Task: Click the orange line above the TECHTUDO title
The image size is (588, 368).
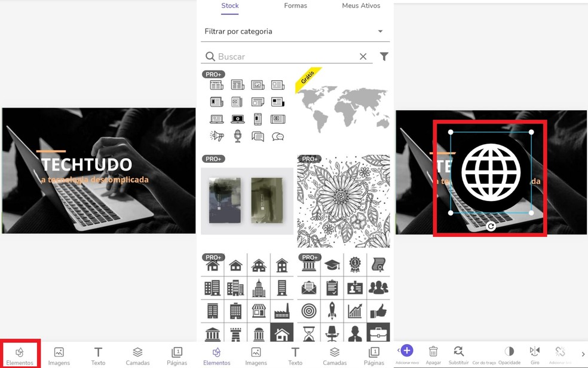Action: (x=51, y=151)
